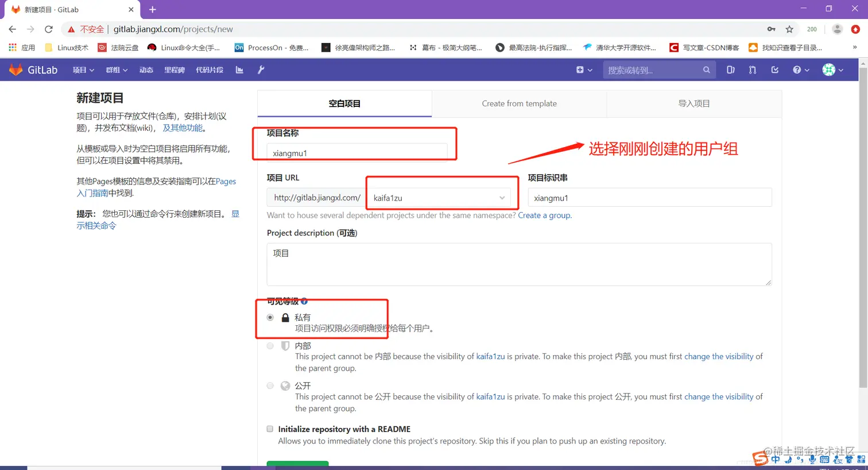Screen dimensions: 868x470
Task: Select the 公开 public radio button
Action: (x=270, y=386)
